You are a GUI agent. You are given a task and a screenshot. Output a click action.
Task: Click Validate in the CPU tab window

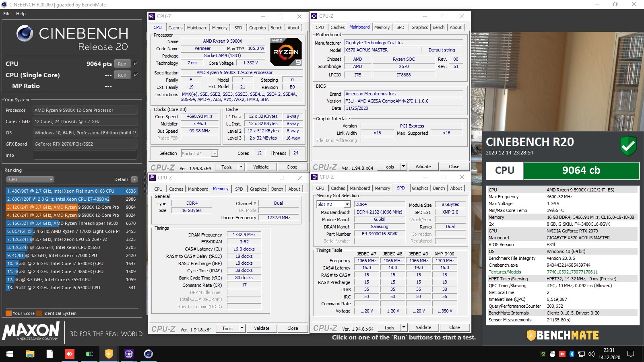pos(261,167)
